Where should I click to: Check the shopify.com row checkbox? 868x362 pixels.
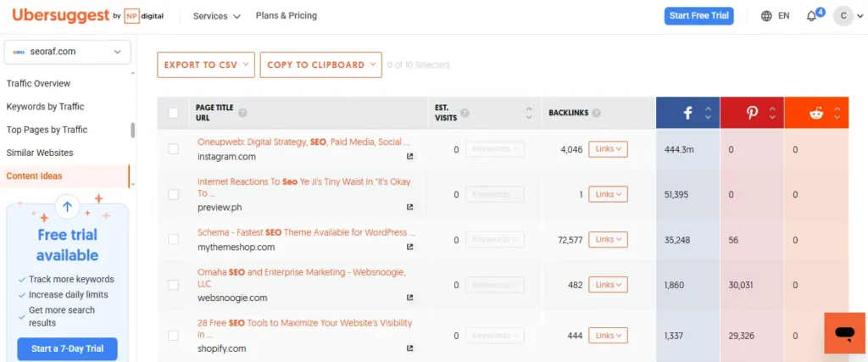click(x=173, y=336)
